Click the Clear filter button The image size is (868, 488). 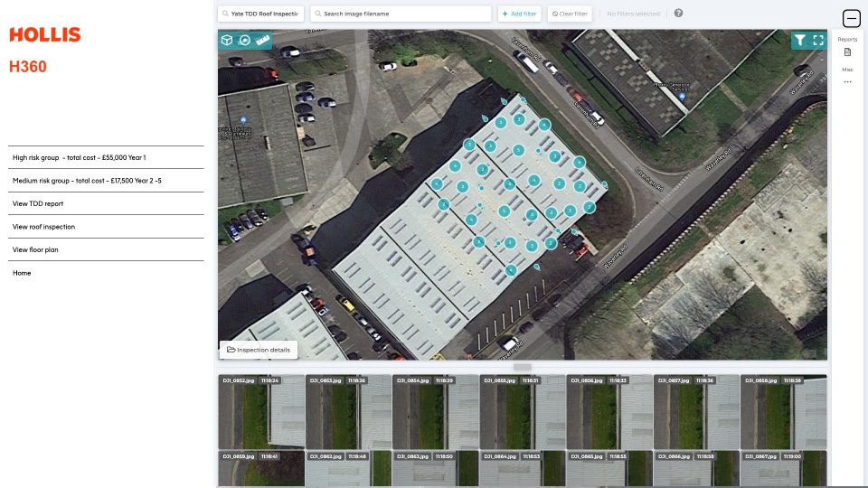(x=570, y=14)
